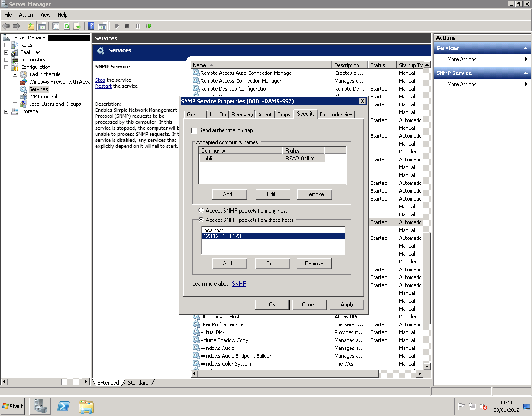Switch to the General tab
Screen dimensions: 532x416
(196, 115)
